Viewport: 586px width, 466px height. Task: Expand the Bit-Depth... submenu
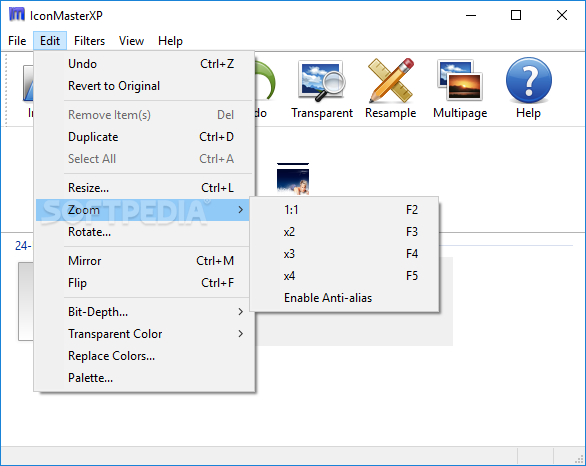[145, 312]
